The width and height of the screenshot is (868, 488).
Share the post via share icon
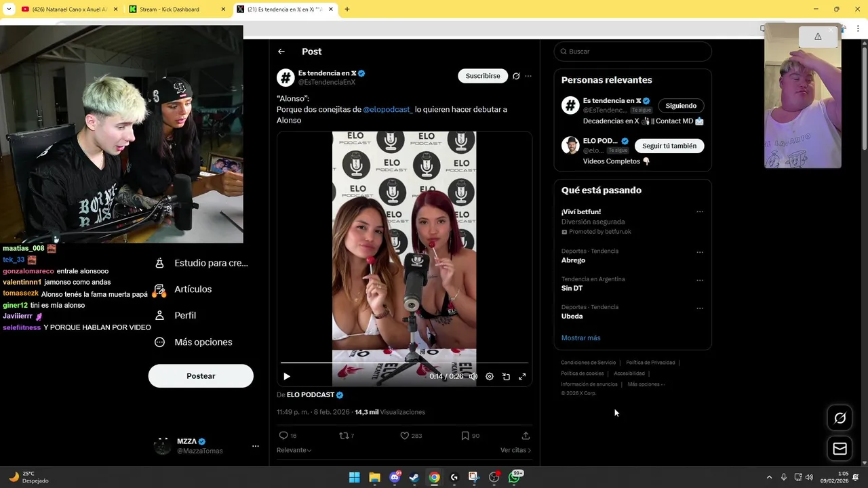click(526, 436)
